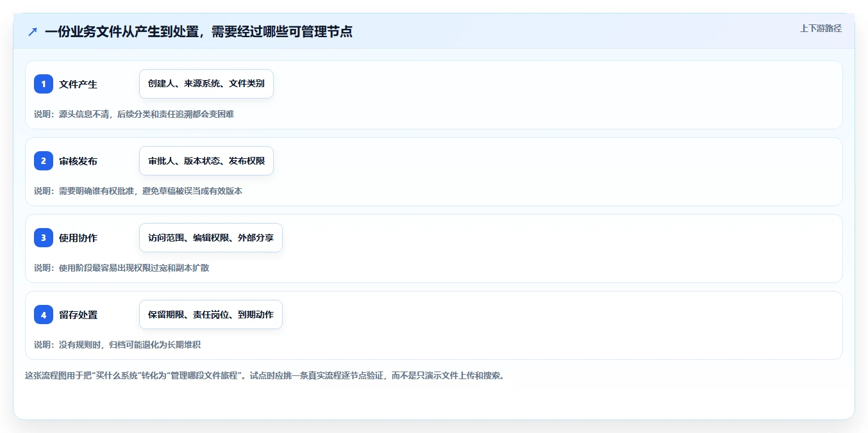
Task: Click the note starting 说明：源头信息不清
Action: [x=134, y=114]
